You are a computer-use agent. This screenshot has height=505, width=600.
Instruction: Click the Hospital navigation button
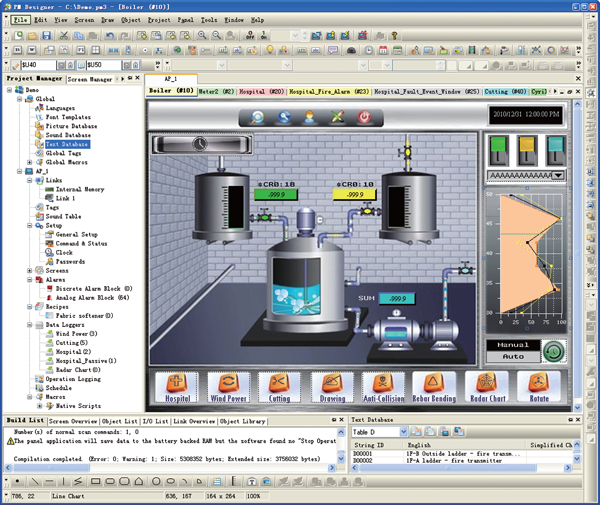click(177, 387)
